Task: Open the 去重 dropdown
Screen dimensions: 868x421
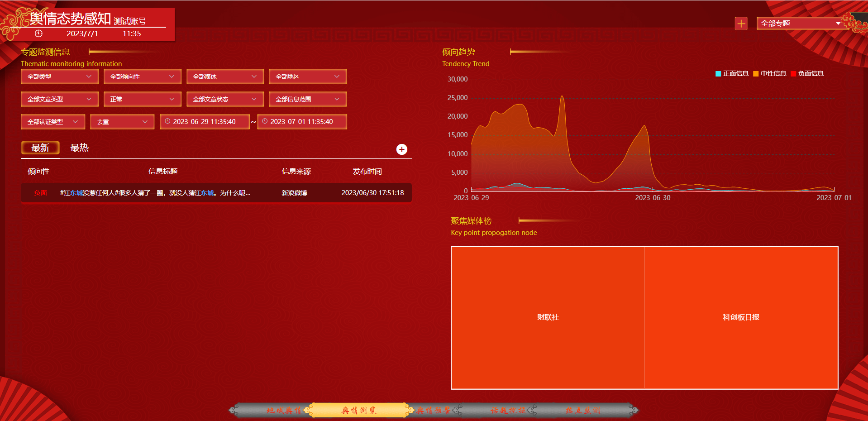Action: tap(122, 122)
